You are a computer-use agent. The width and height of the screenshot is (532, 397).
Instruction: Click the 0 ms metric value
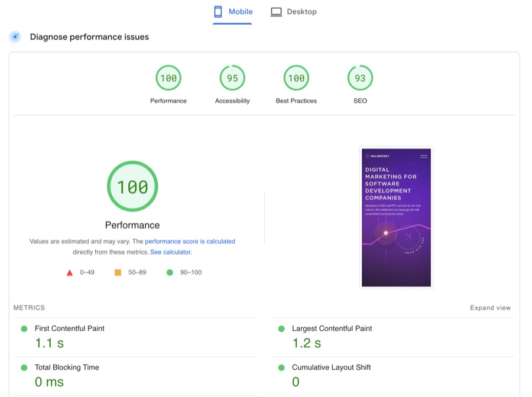pos(49,382)
